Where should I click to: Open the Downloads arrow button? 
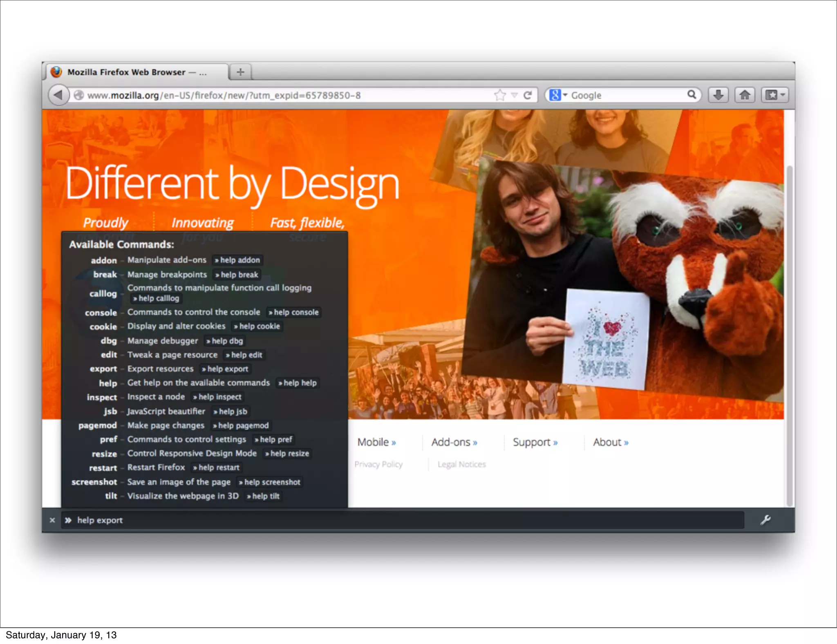click(718, 95)
